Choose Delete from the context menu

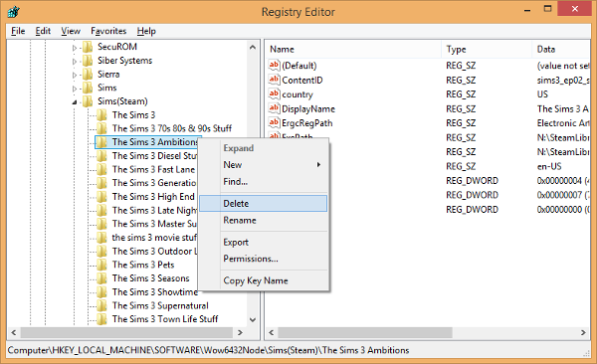263,203
